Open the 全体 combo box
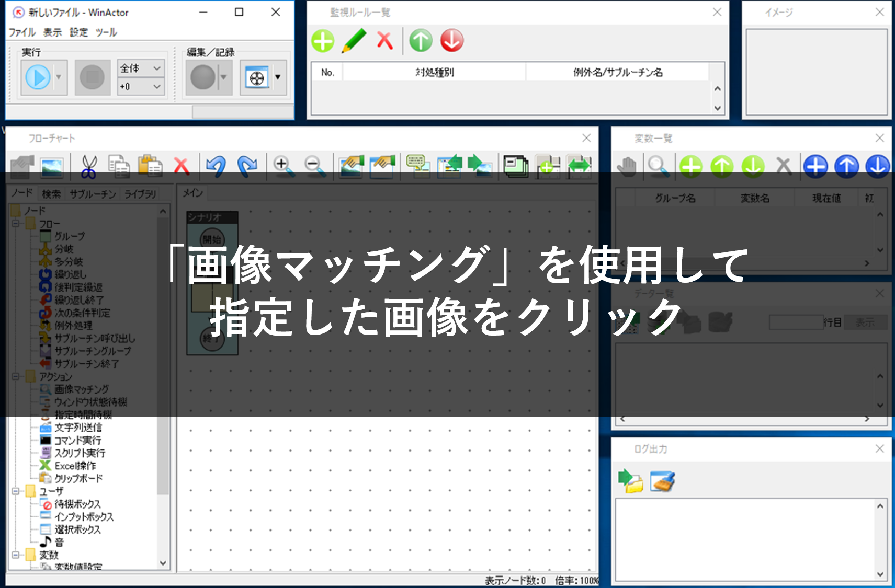The width and height of the screenshot is (895, 588). (x=141, y=68)
